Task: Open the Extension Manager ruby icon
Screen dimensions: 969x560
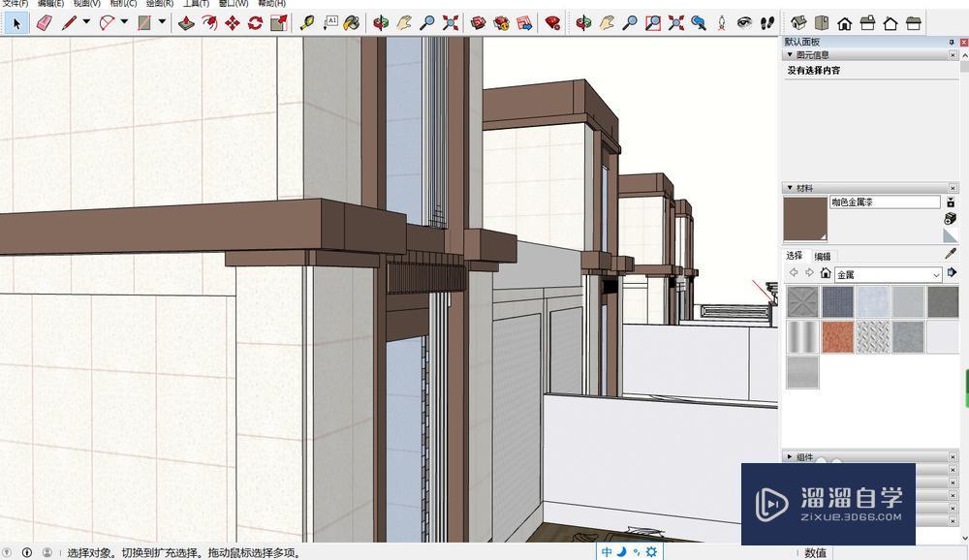Action: point(553,23)
